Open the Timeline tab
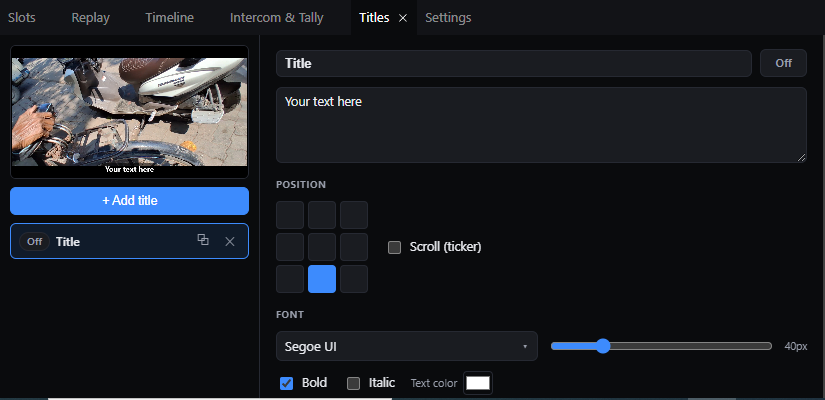The image size is (825, 400). (169, 17)
